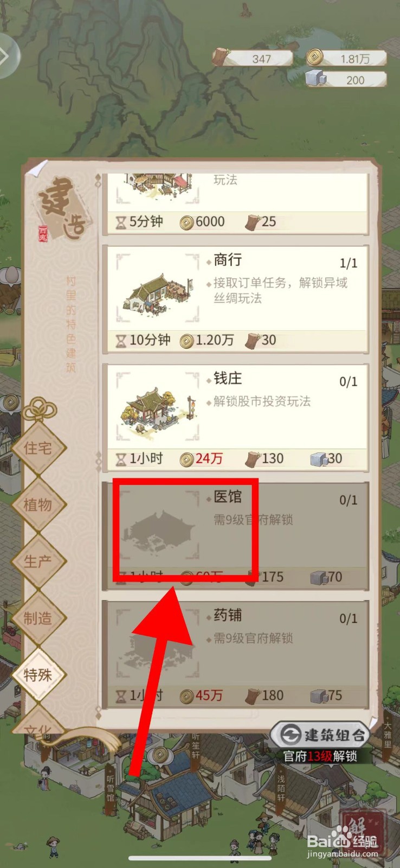Tap the floating coin above blue-roofed house
Viewport: 400px width, 868px height.
(x=159, y=755)
